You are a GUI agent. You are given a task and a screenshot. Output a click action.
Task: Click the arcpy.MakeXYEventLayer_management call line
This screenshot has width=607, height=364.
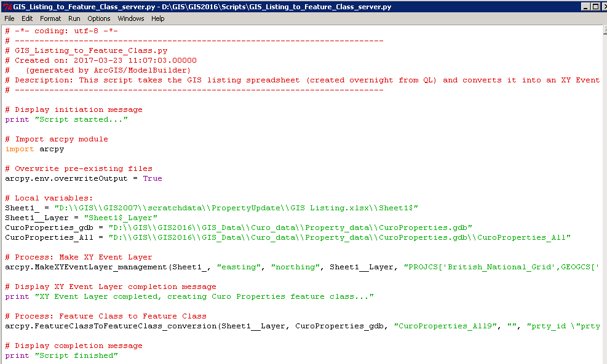pos(303,267)
